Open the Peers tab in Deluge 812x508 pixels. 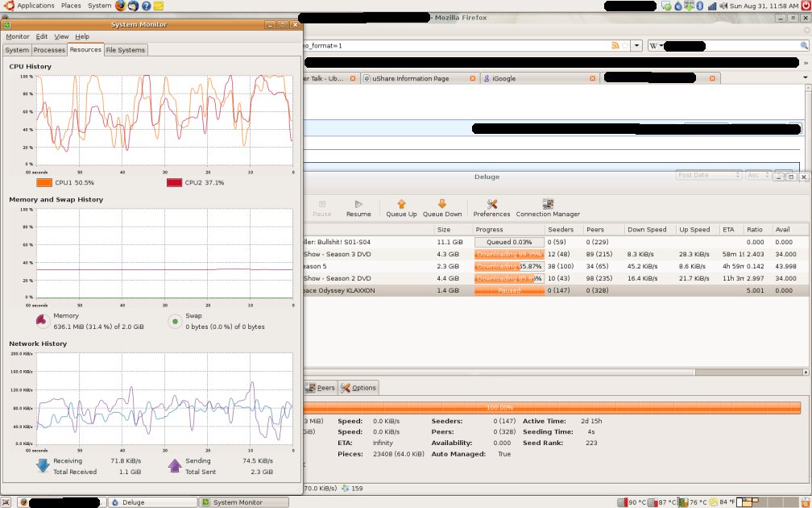click(x=321, y=388)
